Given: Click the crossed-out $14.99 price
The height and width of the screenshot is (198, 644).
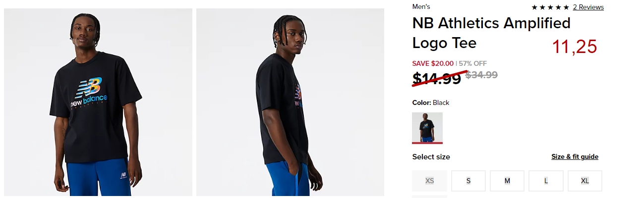Looking at the screenshot, I should 437,78.
